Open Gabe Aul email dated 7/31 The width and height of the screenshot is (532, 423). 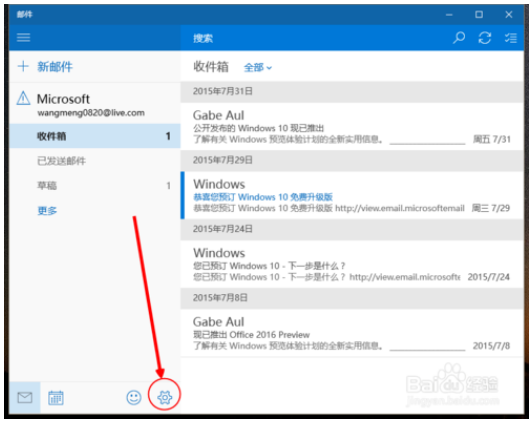[352, 127]
